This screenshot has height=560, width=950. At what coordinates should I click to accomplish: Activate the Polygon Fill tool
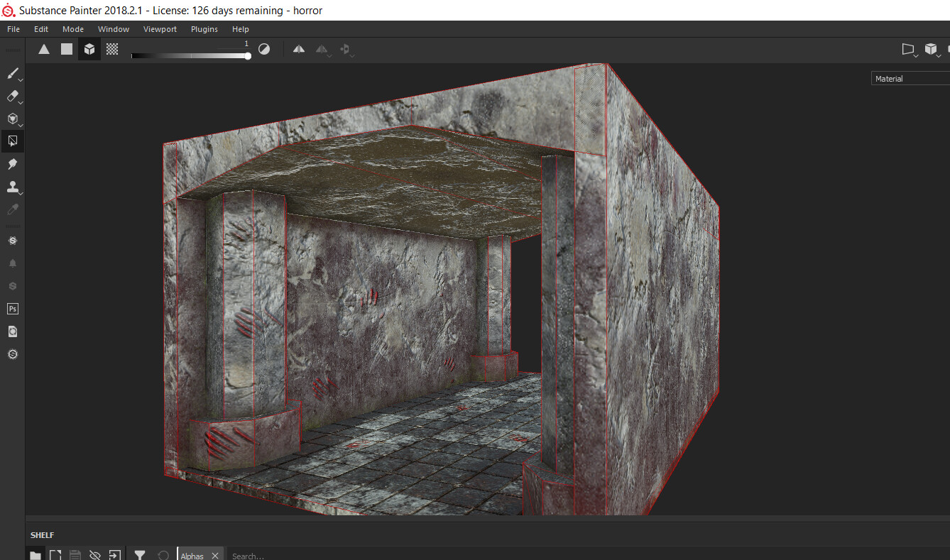[x=12, y=141]
